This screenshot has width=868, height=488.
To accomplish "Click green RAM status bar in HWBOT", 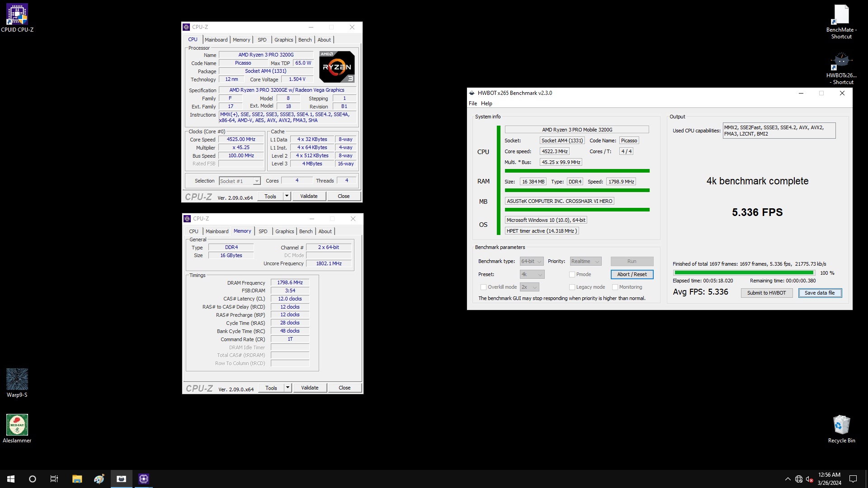I will (x=577, y=190).
